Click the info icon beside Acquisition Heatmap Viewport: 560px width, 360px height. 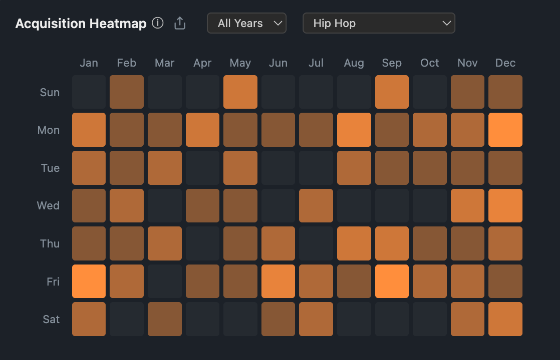click(158, 23)
